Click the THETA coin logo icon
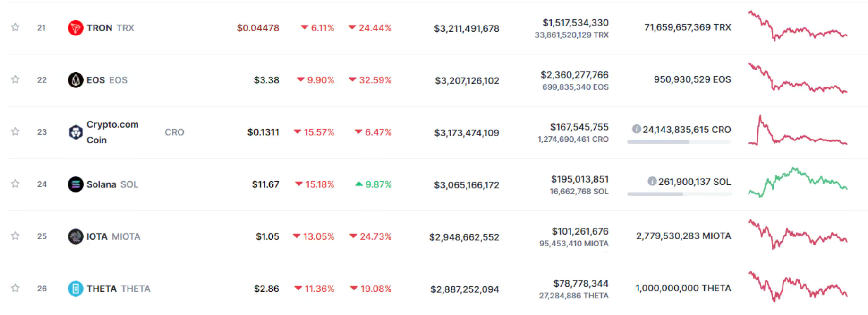The image size is (868, 315). pos(76,288)
